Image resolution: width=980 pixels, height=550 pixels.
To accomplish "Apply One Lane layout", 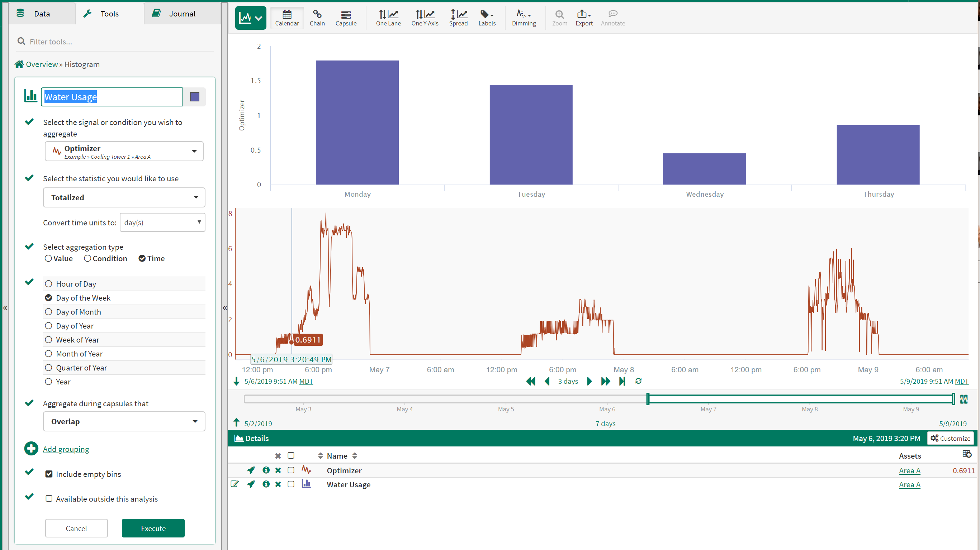I will pyautogui.click(x=388, y=18).
